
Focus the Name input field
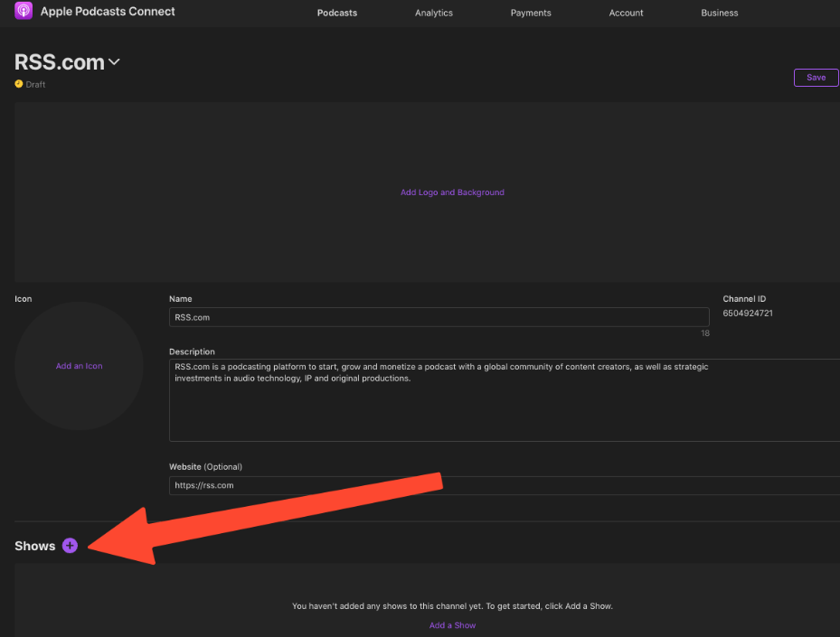click(439, 317)
